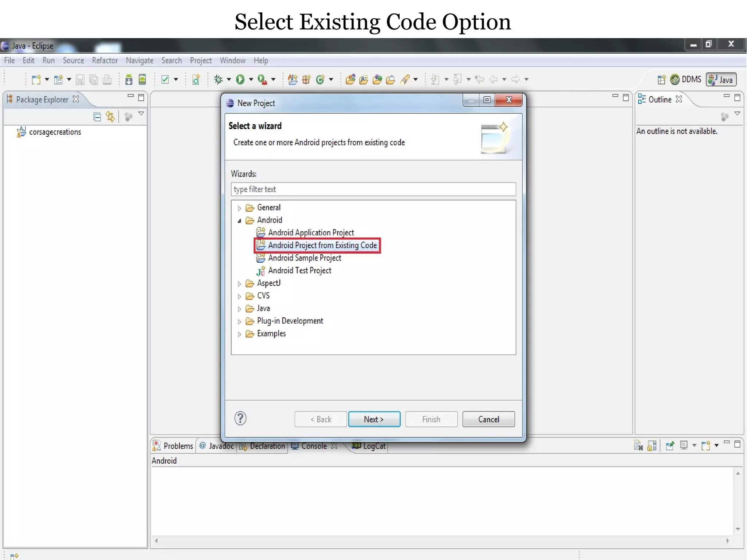
Task: Click the Save toolbar icon
Action: [x=80, y=80]
